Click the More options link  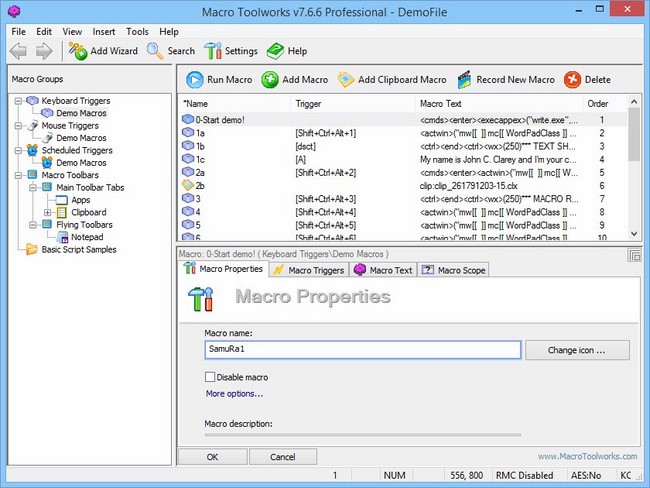(x=234, y=394)
